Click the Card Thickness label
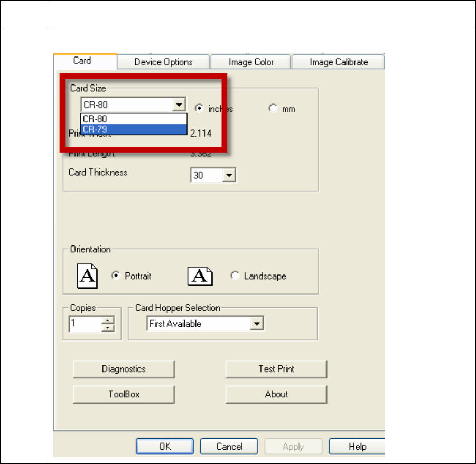The width and height of the screenshot is (476, 464). tap(98, 172)
